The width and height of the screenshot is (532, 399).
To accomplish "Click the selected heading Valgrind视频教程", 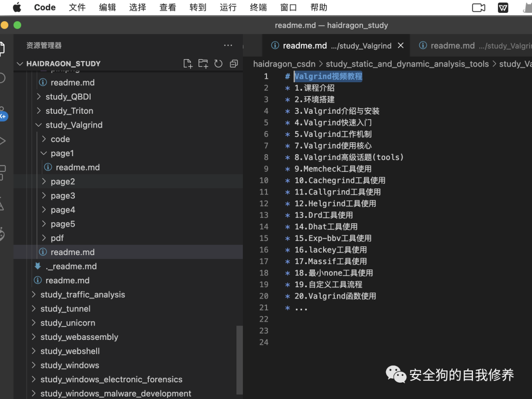I will 328,76.
